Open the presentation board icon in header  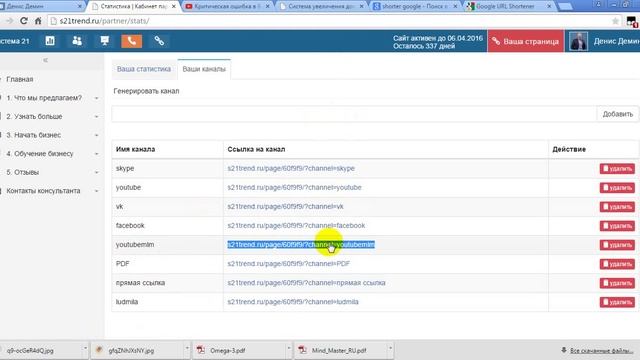(104, 41)
